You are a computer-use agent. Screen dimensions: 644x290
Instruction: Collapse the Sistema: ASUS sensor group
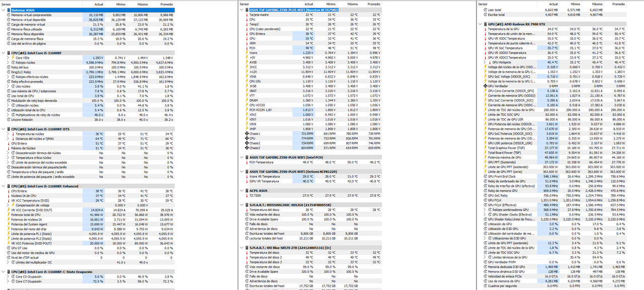pyautogui.click(x=3, y=10)
